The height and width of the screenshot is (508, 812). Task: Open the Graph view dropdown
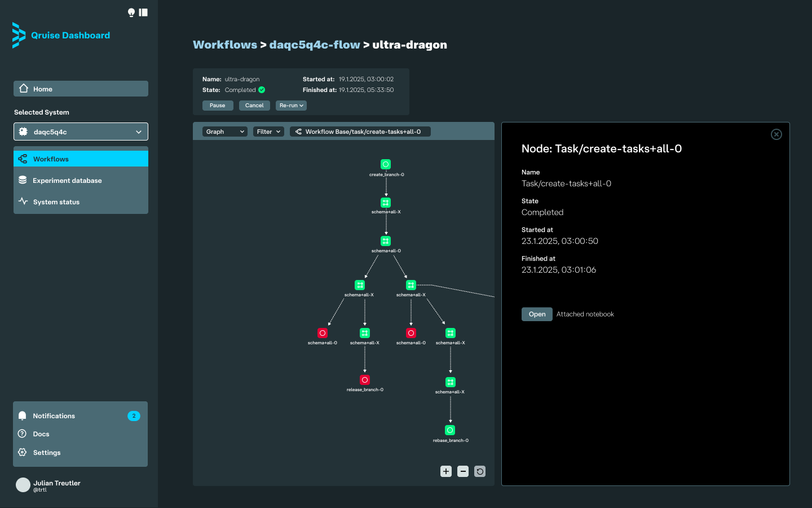pos(225,132)
